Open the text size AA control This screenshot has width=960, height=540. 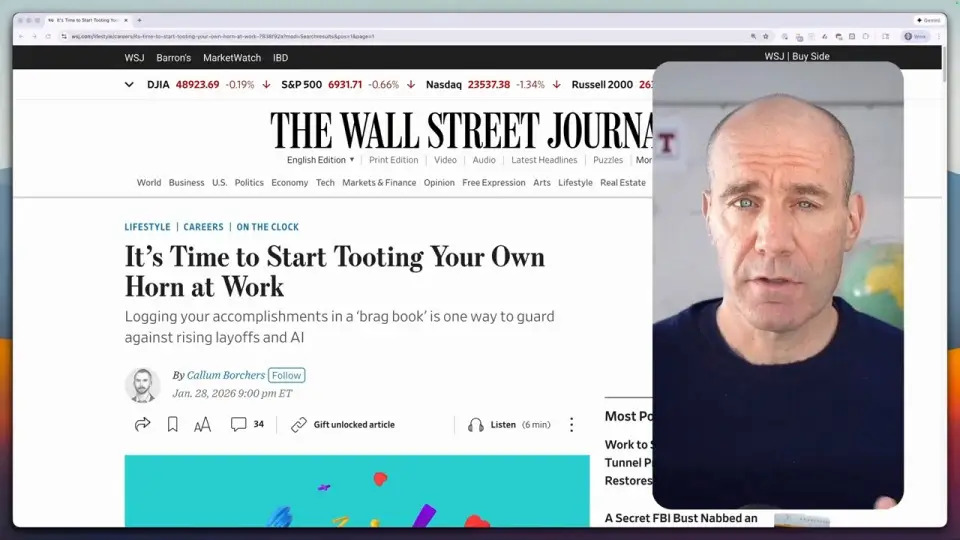[202, 425]
